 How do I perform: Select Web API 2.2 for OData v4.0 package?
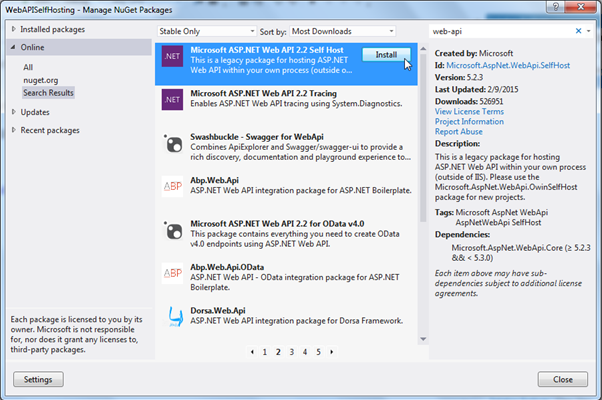(x=286, y=237)
